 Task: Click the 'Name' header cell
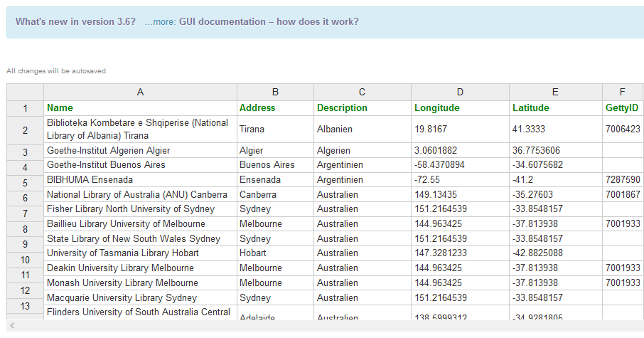coord(140,108)
